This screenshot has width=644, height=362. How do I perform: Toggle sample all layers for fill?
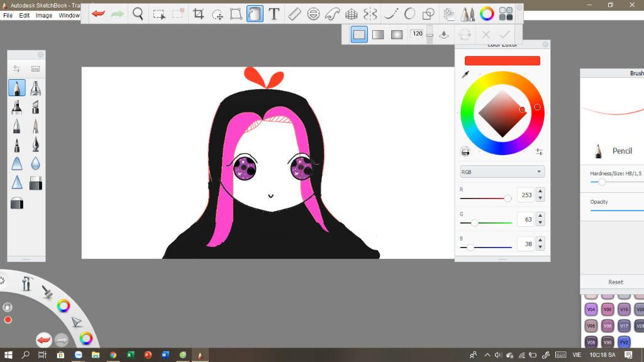444,35
